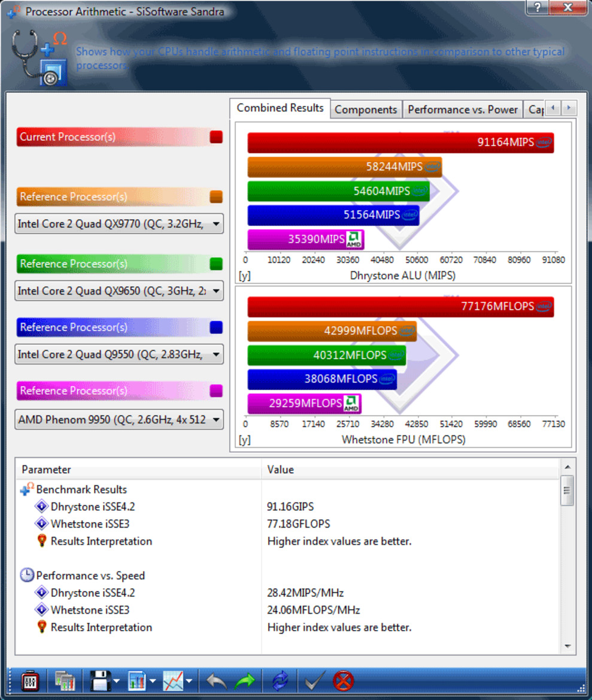Click Intel logo on 77176MFLOPS bar
Viewport: 592px width, 700px height.
(x=544, y=307)
